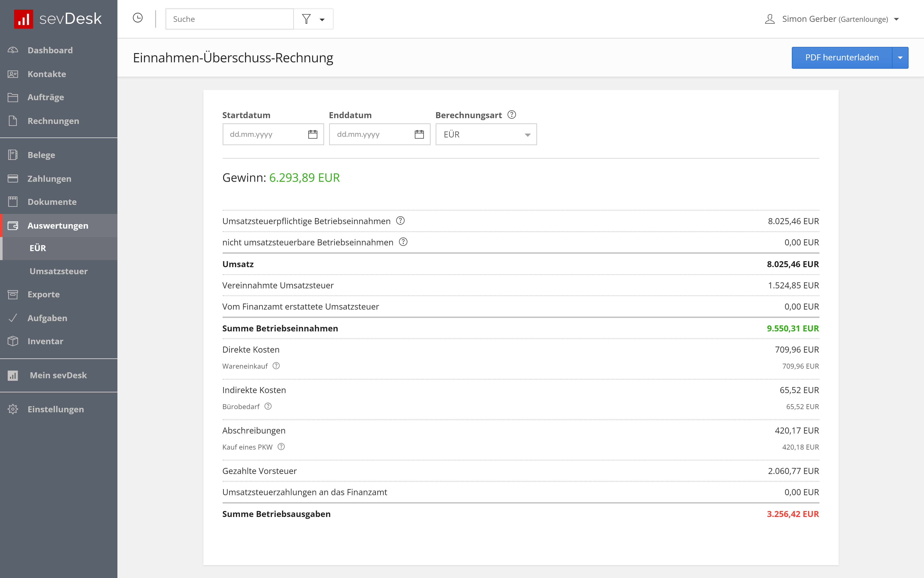Show help for Umsatzsteuerpflichtige Betriebseinnahmen

400,220
